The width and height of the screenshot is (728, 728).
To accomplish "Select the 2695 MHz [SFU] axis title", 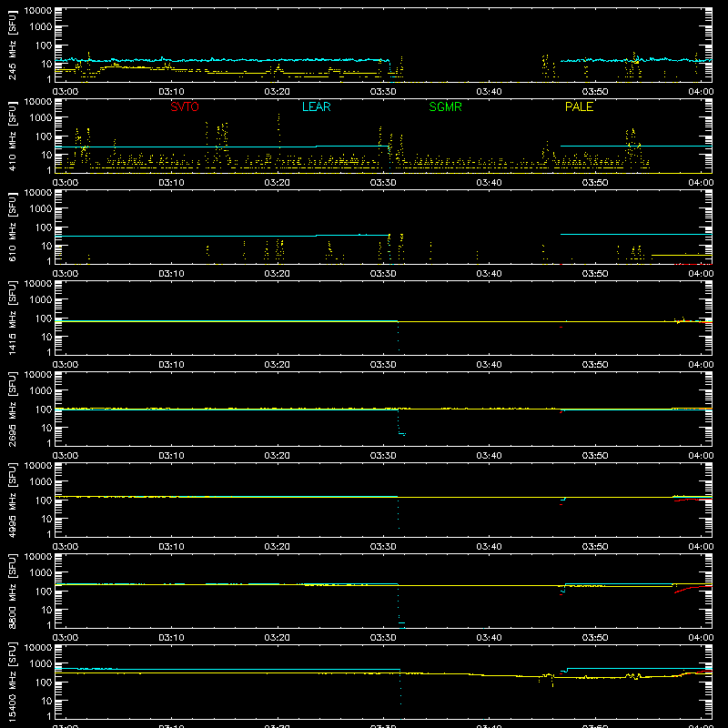I will pyautogui.click(x=13, y=409).
